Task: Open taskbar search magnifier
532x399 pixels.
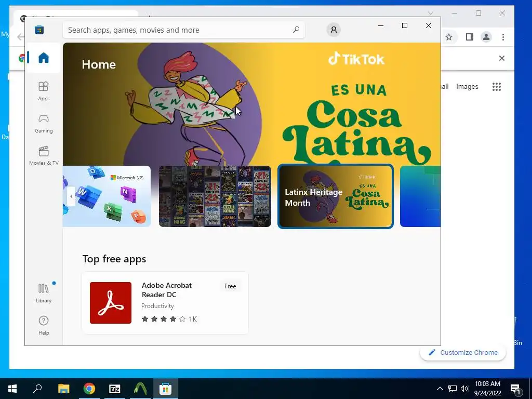Action: 37,389
